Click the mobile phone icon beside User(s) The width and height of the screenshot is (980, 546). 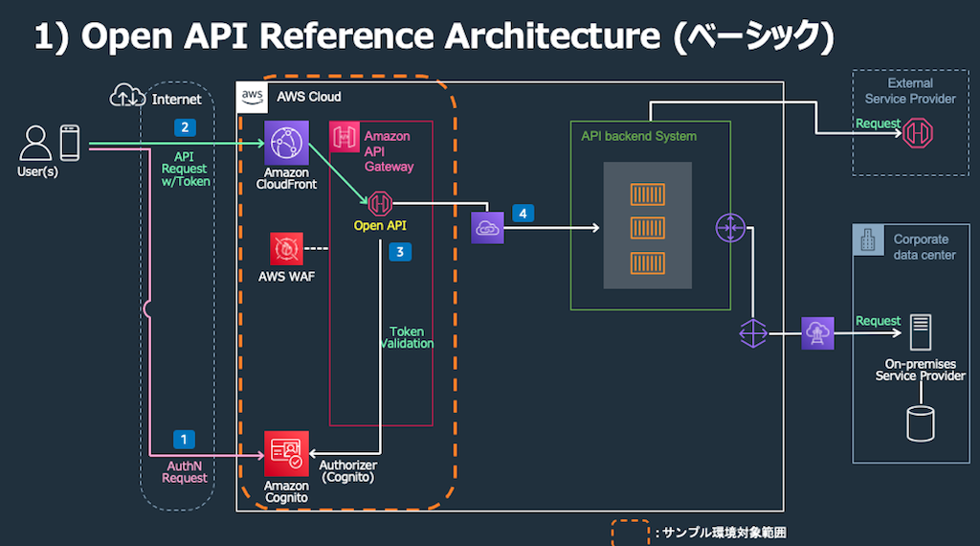coord(69,144)
